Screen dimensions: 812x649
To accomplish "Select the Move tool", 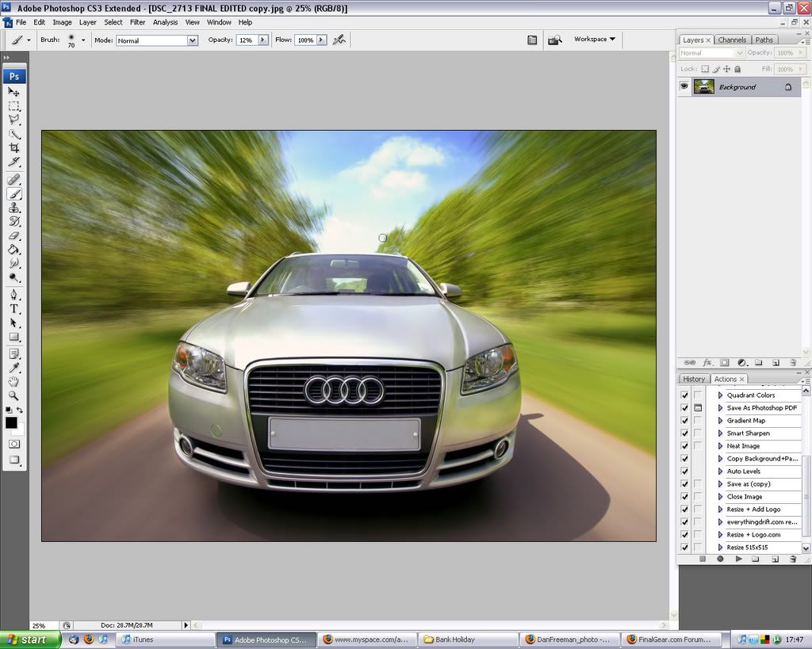I will [14, 92].
